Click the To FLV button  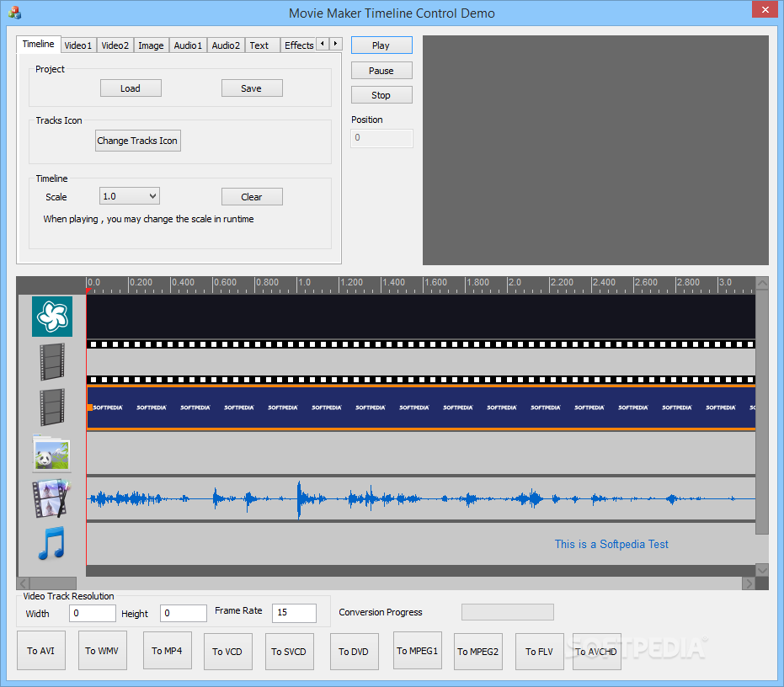pyautogui.click(x=540, y=652)
